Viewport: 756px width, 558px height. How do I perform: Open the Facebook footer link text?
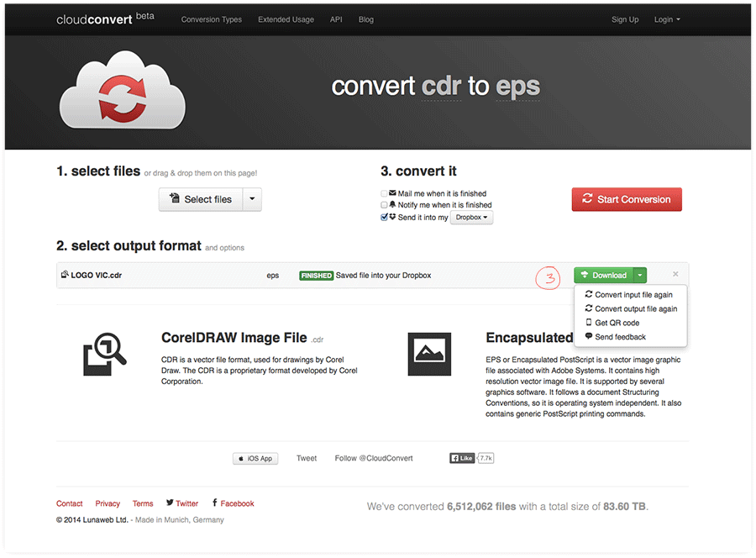pos(237,503)
